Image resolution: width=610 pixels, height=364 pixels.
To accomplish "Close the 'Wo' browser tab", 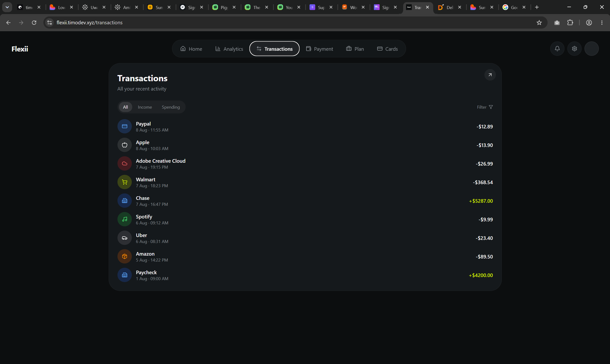I will click(363, 7).
